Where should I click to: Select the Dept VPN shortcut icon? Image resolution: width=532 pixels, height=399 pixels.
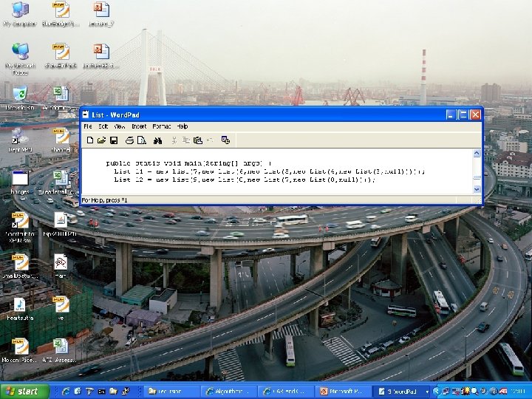[20, 140]
